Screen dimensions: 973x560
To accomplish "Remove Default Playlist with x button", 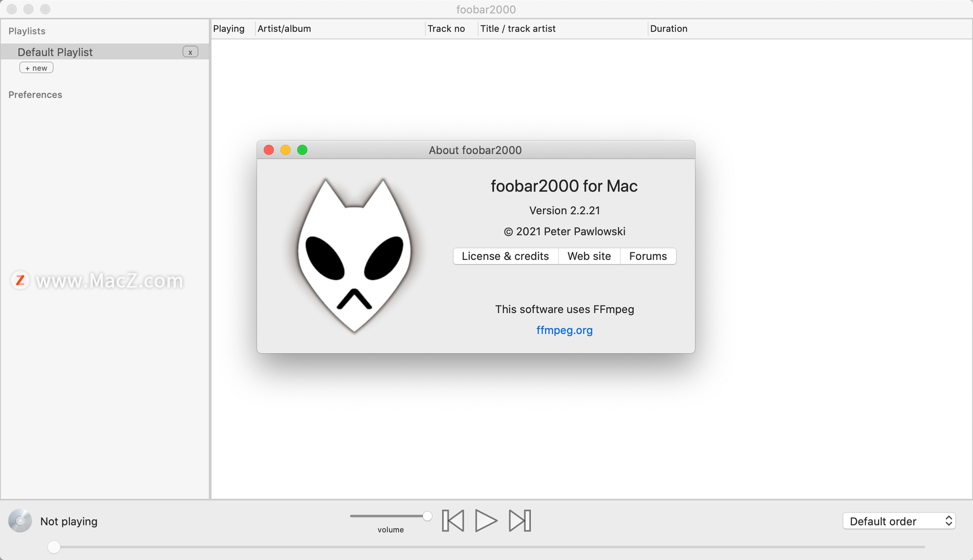I will [x=190, y=52].
